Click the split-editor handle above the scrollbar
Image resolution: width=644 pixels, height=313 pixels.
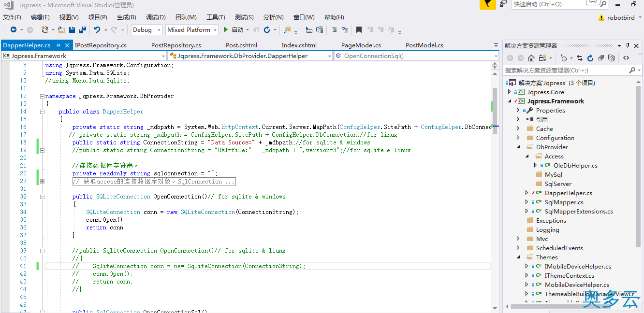495,65
